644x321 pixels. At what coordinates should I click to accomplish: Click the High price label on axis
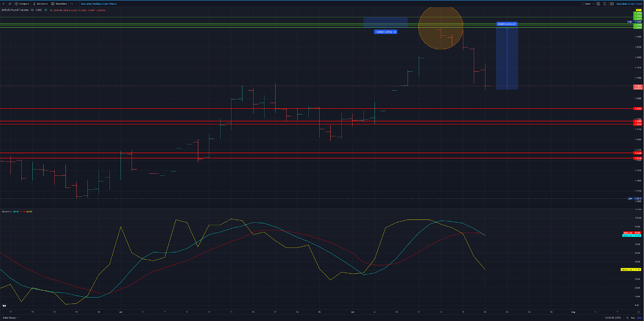point(635,22)
